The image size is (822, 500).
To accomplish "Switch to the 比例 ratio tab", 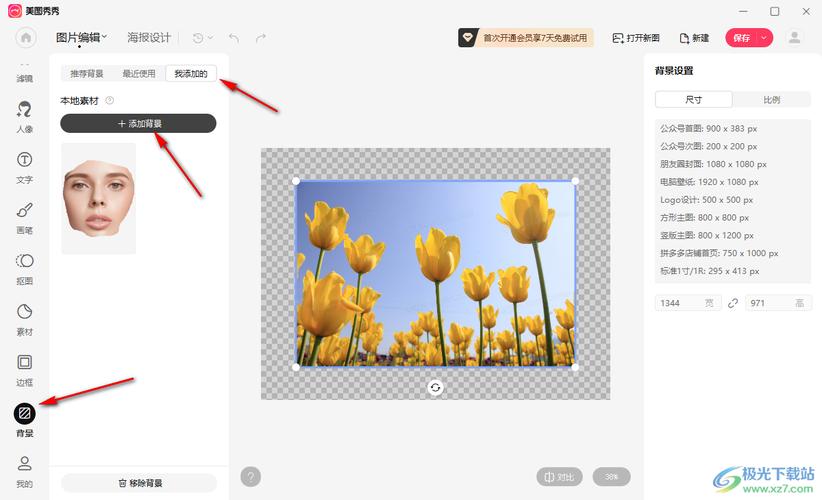I will pyautogui.click(x=771, y=100).
